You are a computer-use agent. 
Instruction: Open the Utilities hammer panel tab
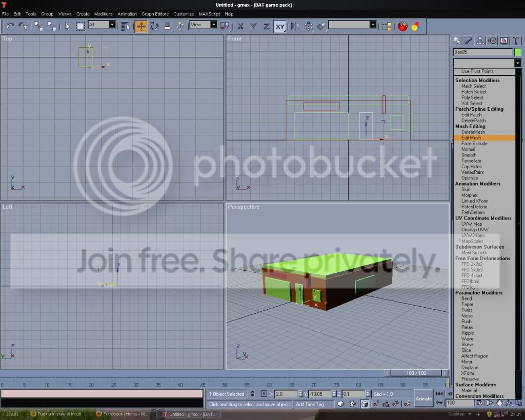tap(516, 41)
